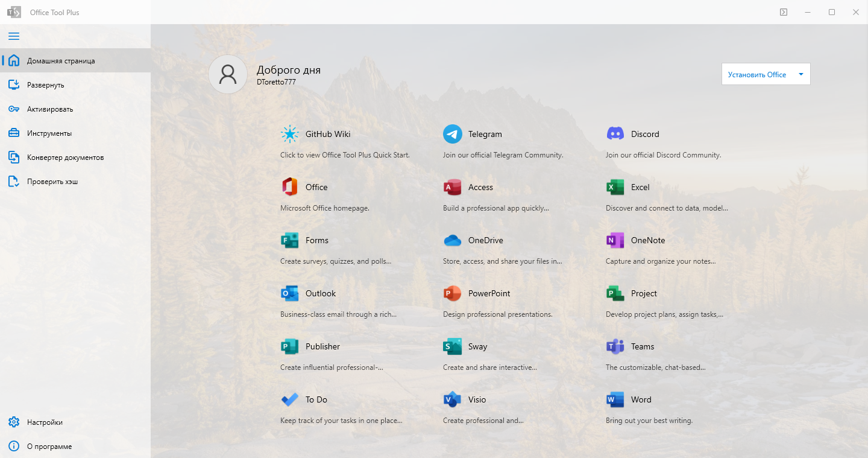
Task: Click the Visio icon
Action: (453, 399)
